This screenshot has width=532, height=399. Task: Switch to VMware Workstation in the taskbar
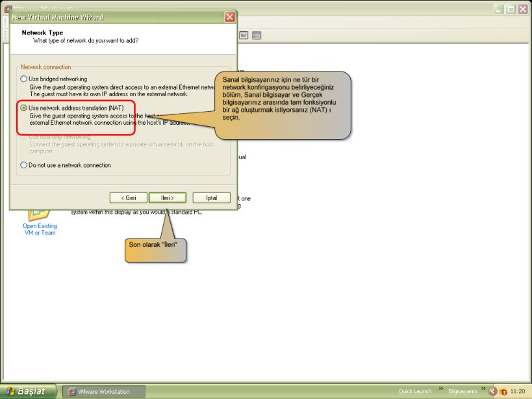click(104, 392)
